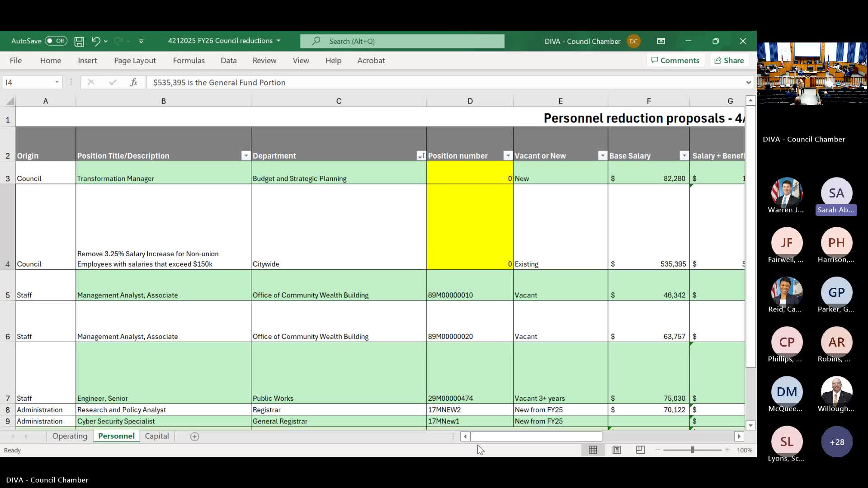Click the Select All corner triangle
Viewport: 868px width, 488px height.
[x=10, y=101]
